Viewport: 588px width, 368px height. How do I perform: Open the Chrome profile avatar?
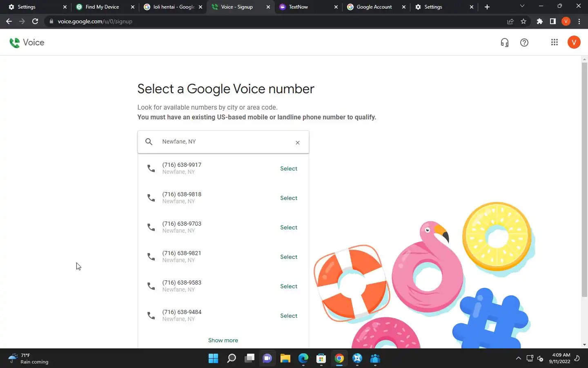click(566, 21)
